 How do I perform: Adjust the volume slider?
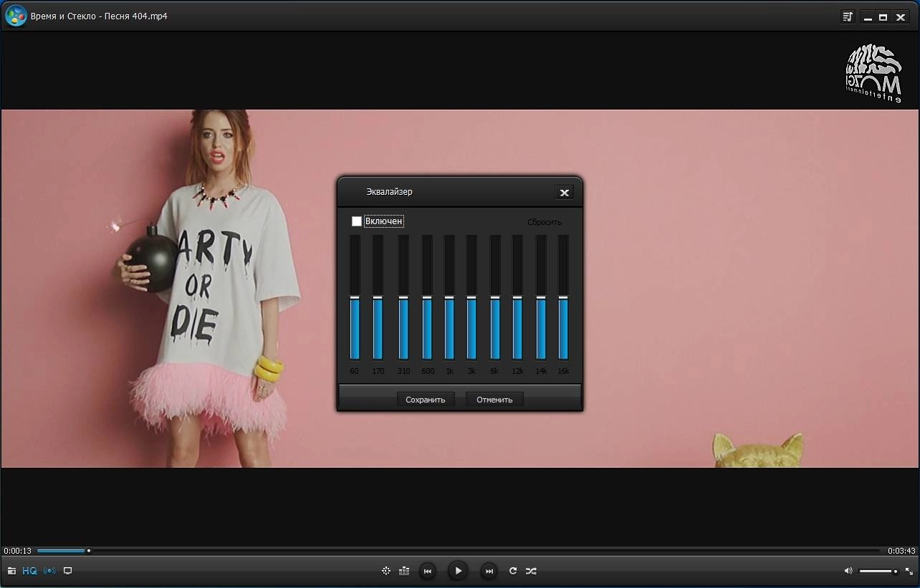[x=878, y=571]
